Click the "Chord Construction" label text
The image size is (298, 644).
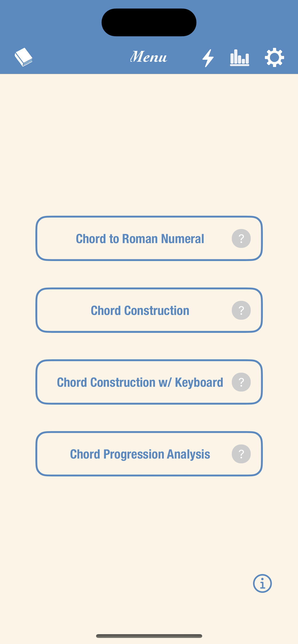pos(140,310)
